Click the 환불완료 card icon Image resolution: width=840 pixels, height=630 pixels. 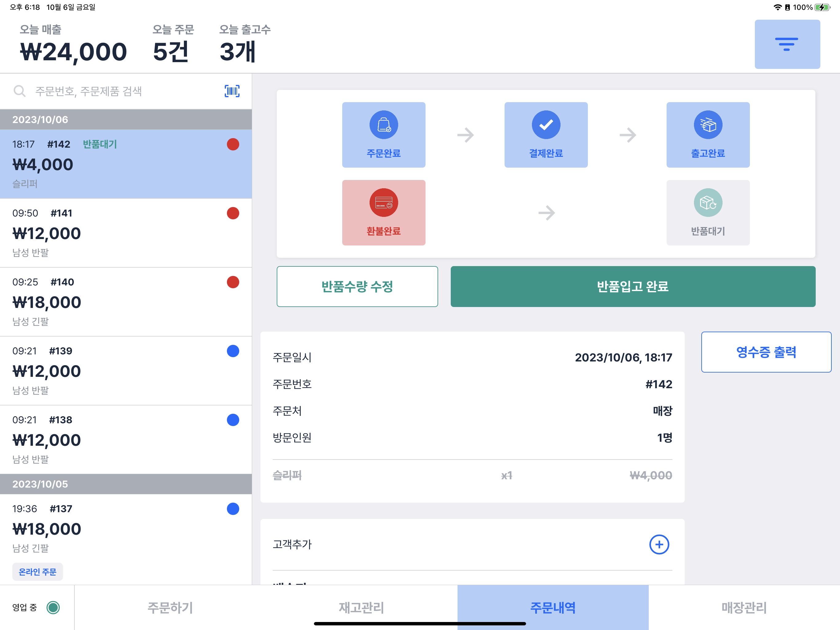pos(383,203)
